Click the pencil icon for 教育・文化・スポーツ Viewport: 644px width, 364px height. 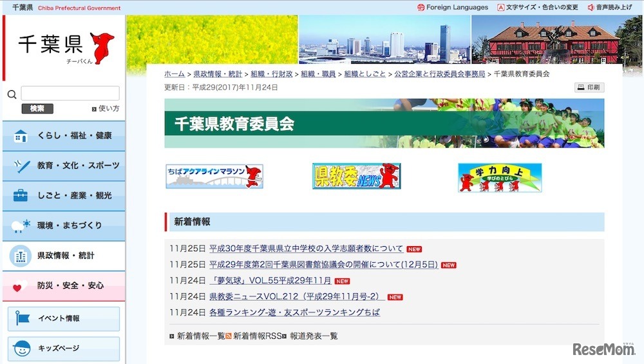point(21,166)
